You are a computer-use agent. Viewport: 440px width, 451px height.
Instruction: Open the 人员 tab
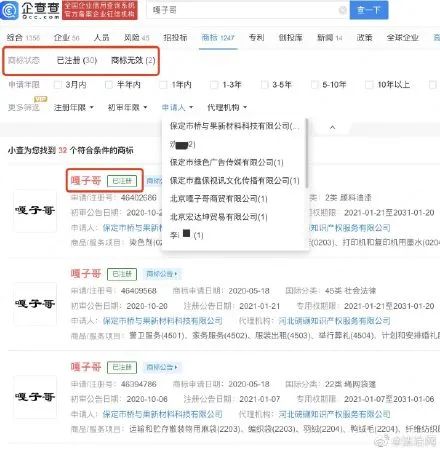point(102,37)
